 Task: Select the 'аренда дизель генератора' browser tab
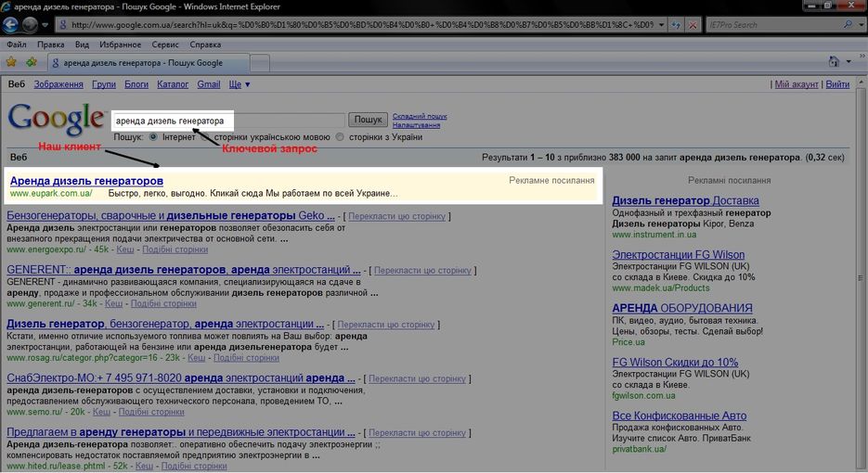click(149, 63)
